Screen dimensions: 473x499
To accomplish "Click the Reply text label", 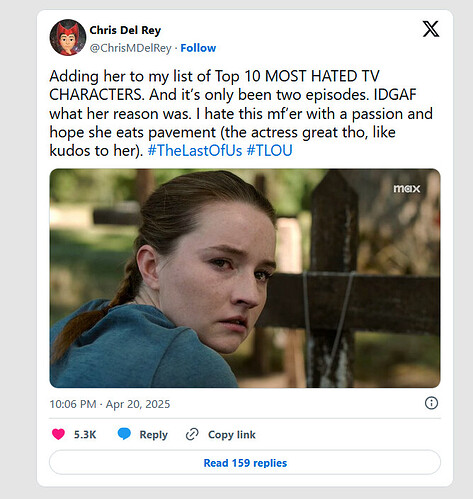I will 153,435.
